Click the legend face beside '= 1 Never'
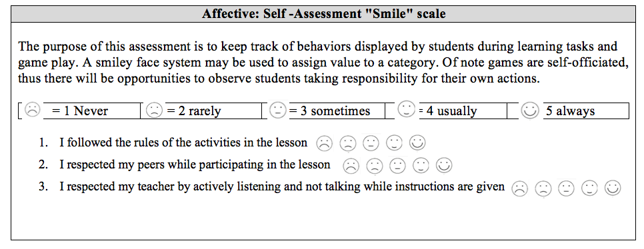 (33, 110)
